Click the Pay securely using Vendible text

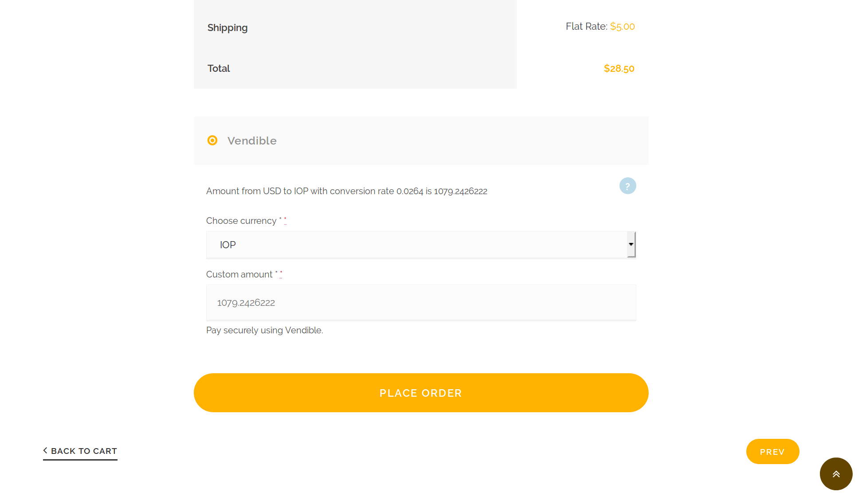(x=264, y=330)
